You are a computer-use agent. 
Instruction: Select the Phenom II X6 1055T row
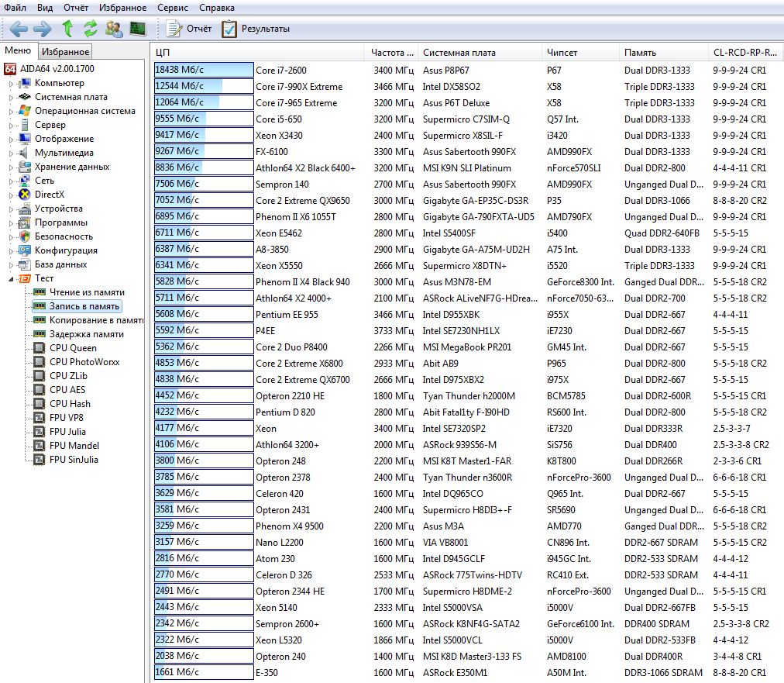[468, 216]
